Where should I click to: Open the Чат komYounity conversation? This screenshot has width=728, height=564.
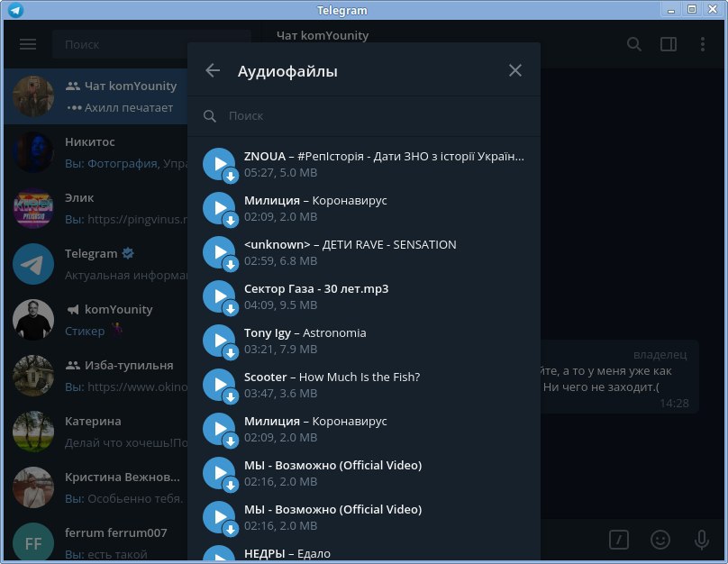coord(96,96)
